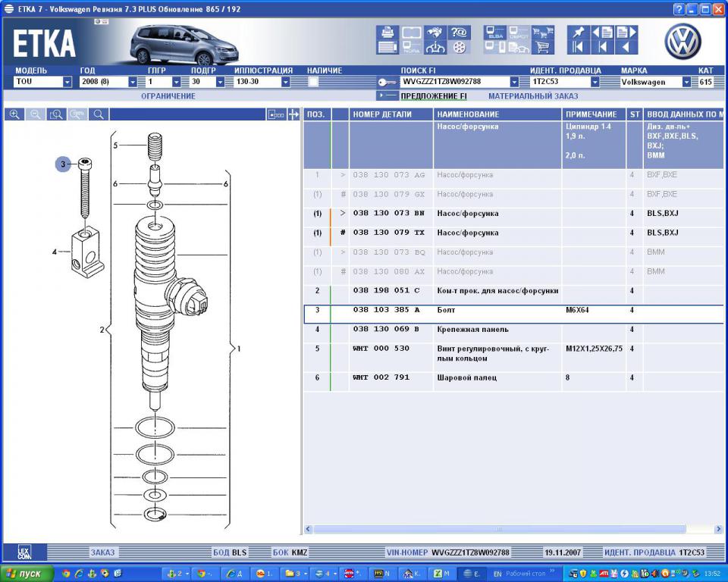Click the NORA icon
The height and width of the screenshot is (582, 728).
click(x=411, y=47)
